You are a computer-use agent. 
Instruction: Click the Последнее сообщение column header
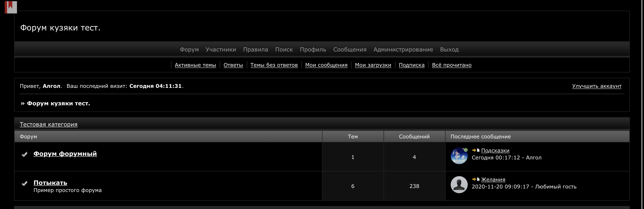point(480,136)
